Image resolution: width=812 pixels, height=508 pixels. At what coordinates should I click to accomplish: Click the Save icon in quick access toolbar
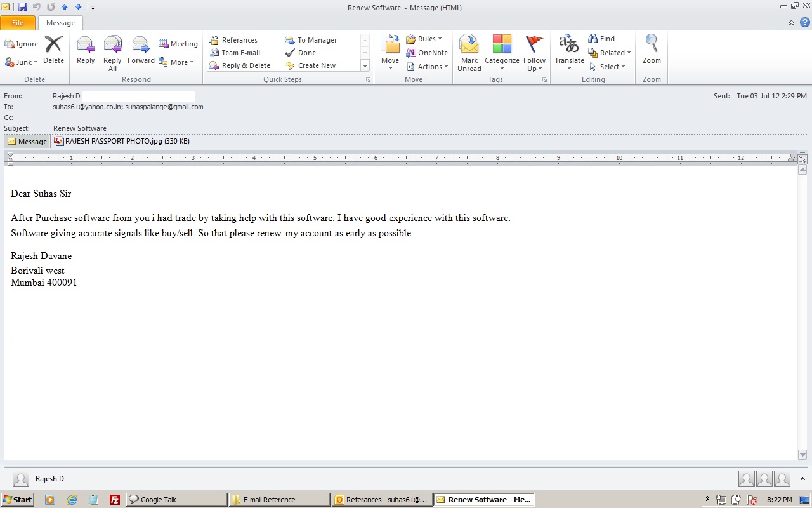point(23,7)
